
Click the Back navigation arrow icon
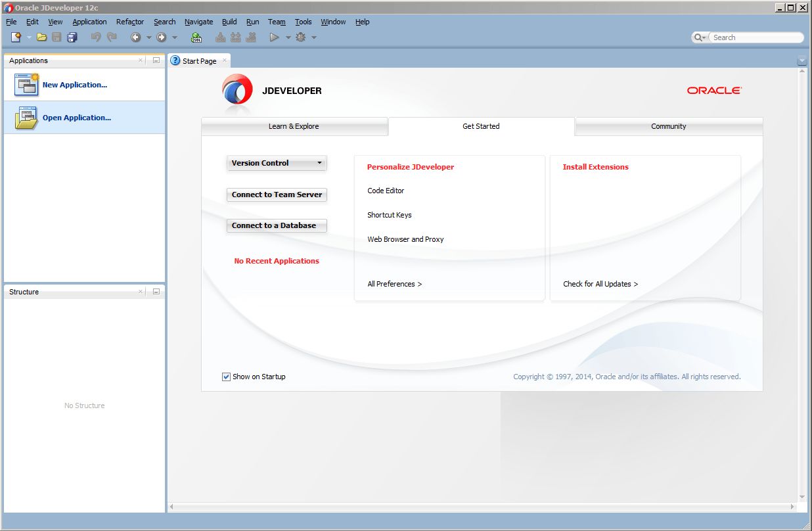pos(135,37)
